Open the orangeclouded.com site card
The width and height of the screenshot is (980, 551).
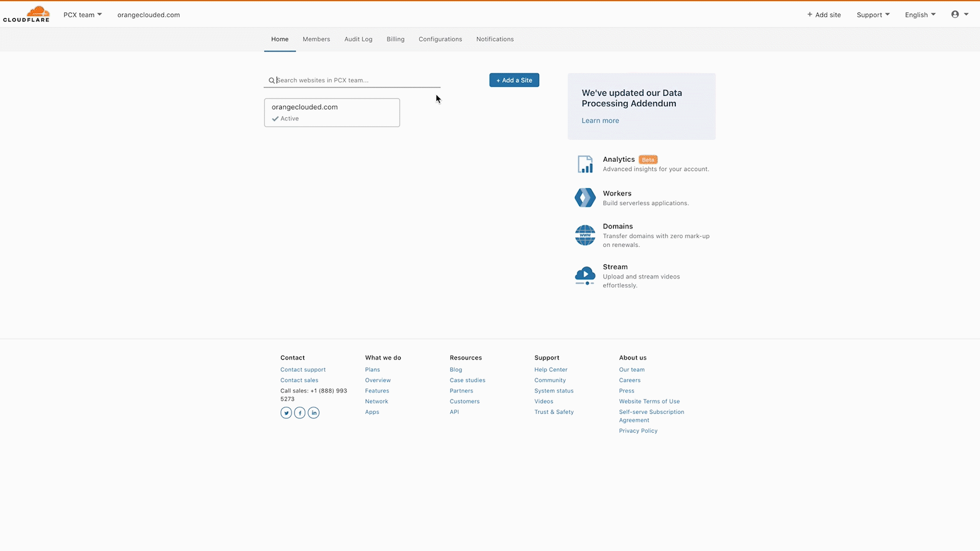pyautogui.click(x=332, y=113)
